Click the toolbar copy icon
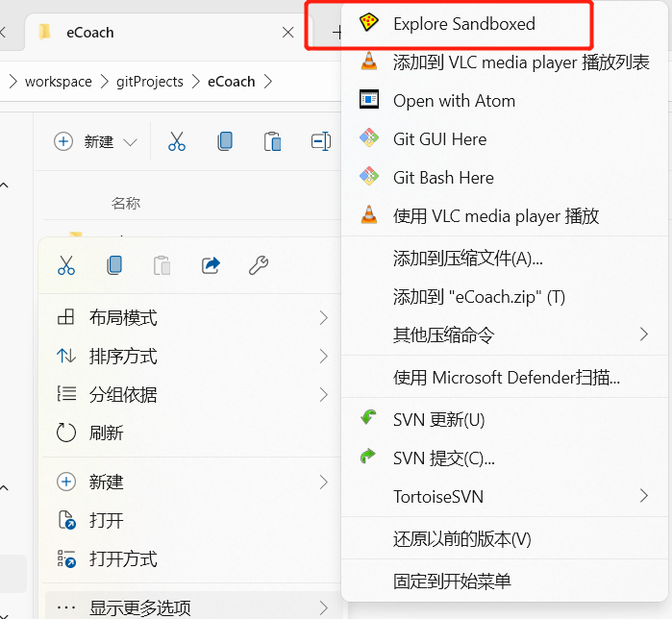672x619 pixels. tap(225, 142)
